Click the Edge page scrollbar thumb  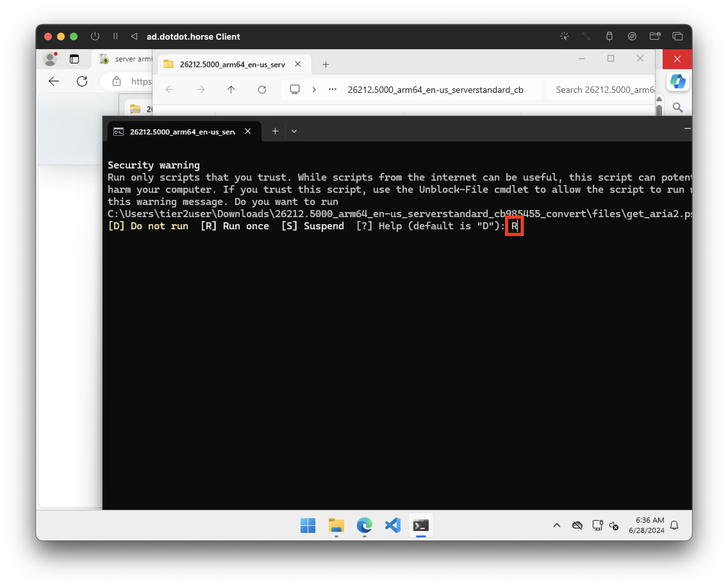point(659,110)
